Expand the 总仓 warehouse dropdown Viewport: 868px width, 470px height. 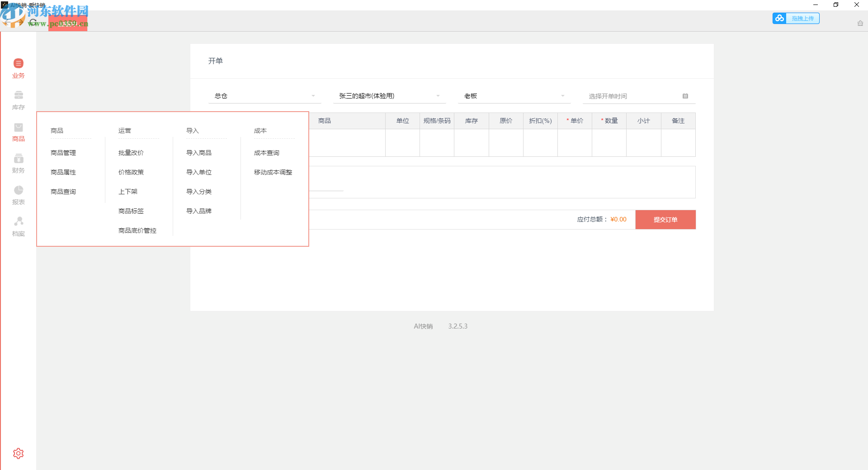click(x=264, y=96)
